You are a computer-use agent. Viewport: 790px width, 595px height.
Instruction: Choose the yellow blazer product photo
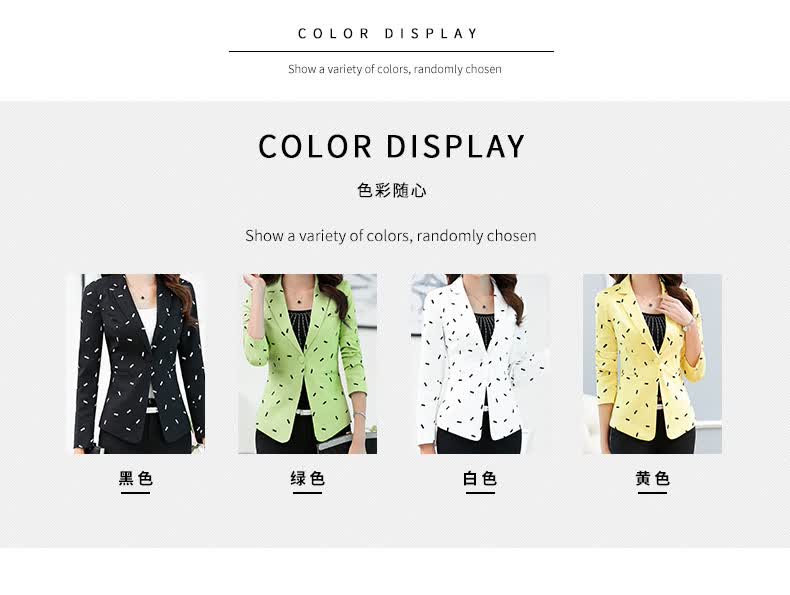point(652,364)
